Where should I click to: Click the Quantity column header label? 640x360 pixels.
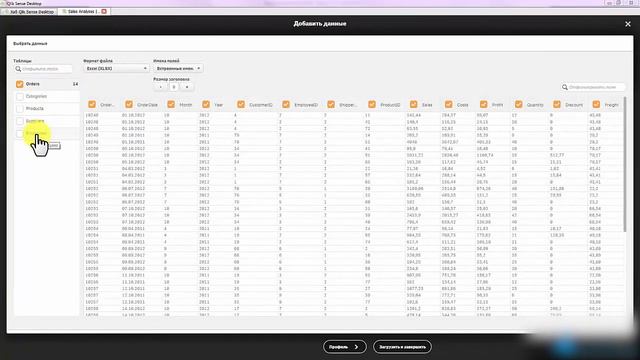click(x=535, y=105)
